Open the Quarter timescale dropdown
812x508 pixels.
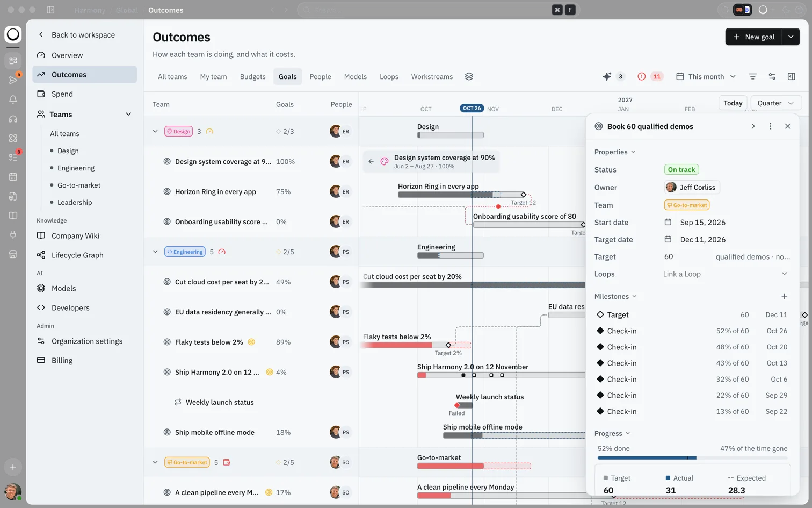tap(775, 103)
